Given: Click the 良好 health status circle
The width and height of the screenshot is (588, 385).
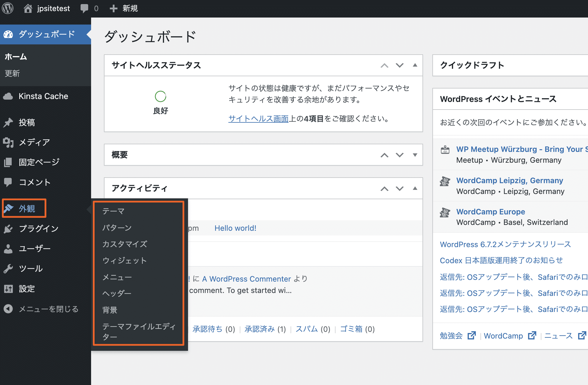Looking at the screenshot, I should [x=160, y=96].
